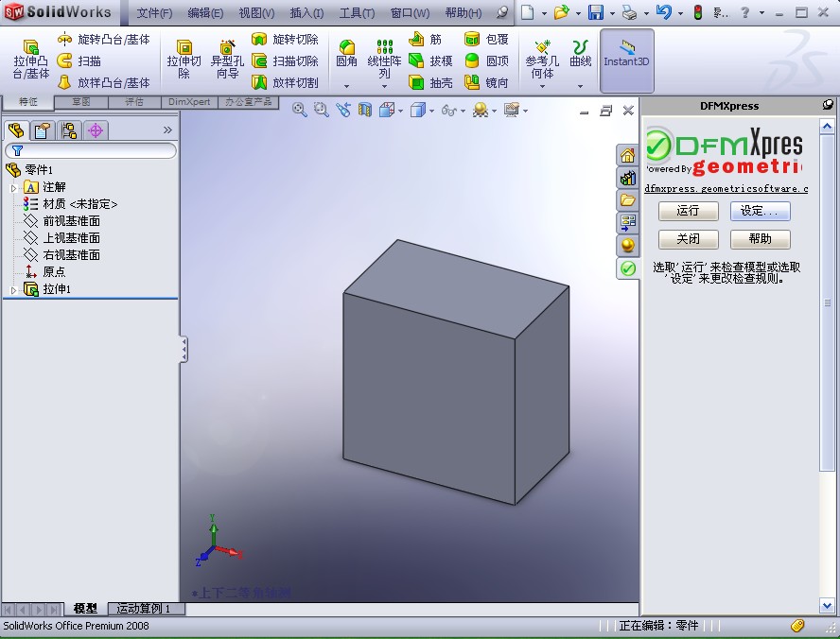840x639 pixels.
Task: Choose the 扫描 sweep feature
Action: (x=79, y=61)
